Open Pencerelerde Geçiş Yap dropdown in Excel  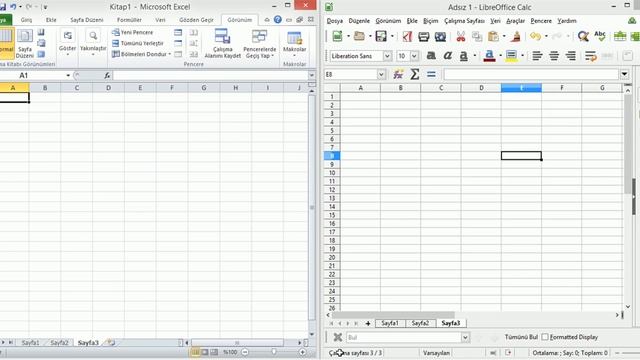(260, 43)
